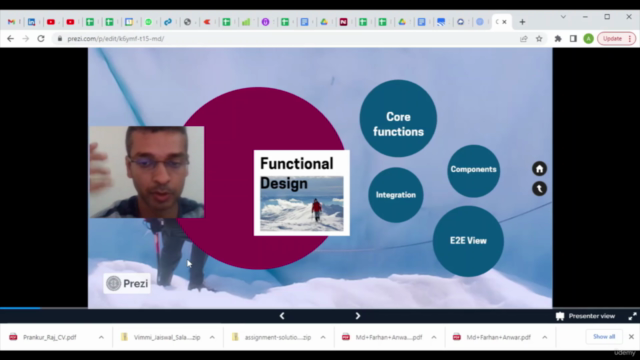
Task: Switch to the blue chain-link icon tab
Action: 168,22
